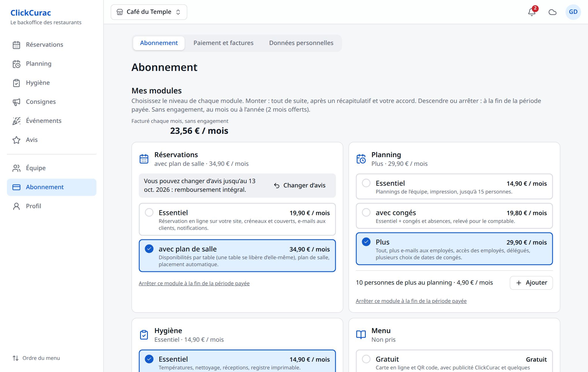This screenshot has width=588, height=372.
Task: Click the Profil person icon in sidebar
Action: click(16, 206)
